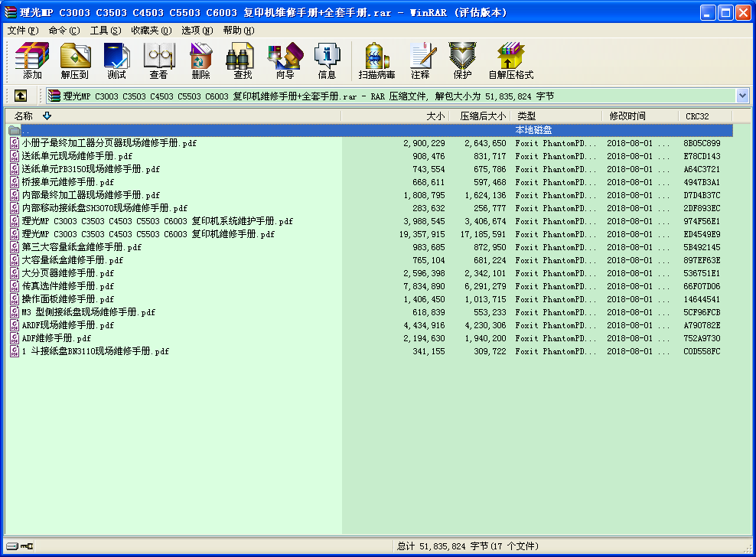Click the archive icon in address bar
756x557 pixels.
tap(54, 96)
